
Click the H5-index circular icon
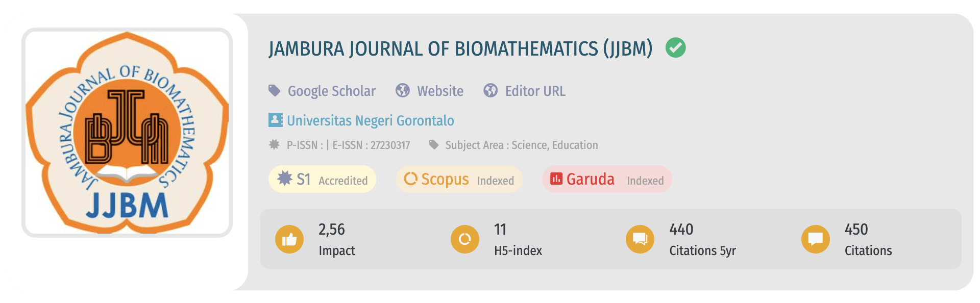click(x=464, y=239)
